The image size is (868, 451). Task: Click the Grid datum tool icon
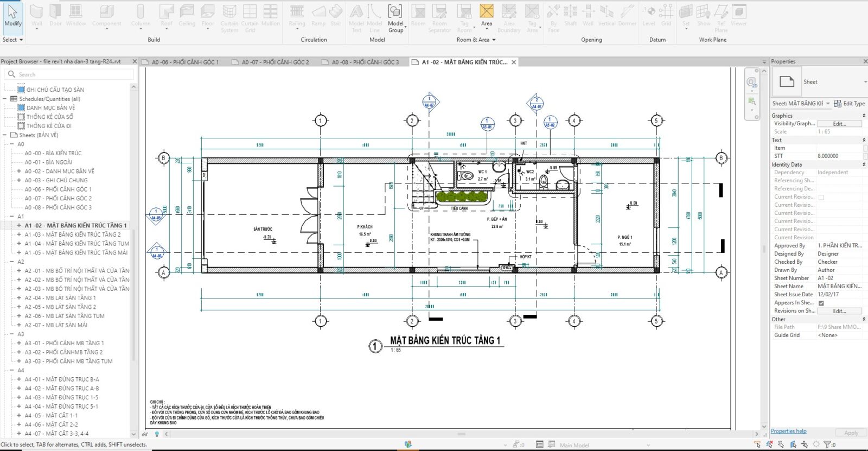(666, 11)
